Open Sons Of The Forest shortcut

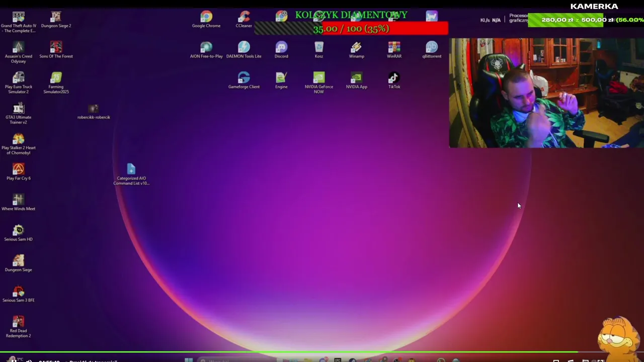(56, 50)
